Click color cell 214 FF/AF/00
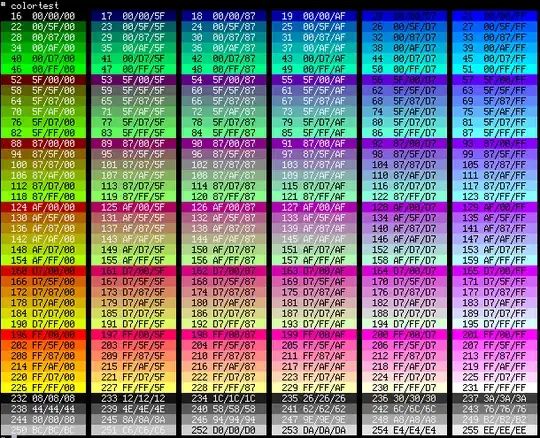This screenshot has width=540, height=438. click(x=43, y=366)
